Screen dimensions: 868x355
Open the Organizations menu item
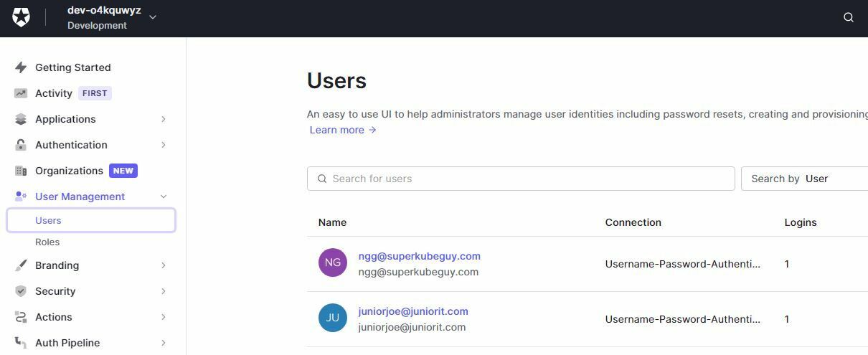click(x=69, y=171)
